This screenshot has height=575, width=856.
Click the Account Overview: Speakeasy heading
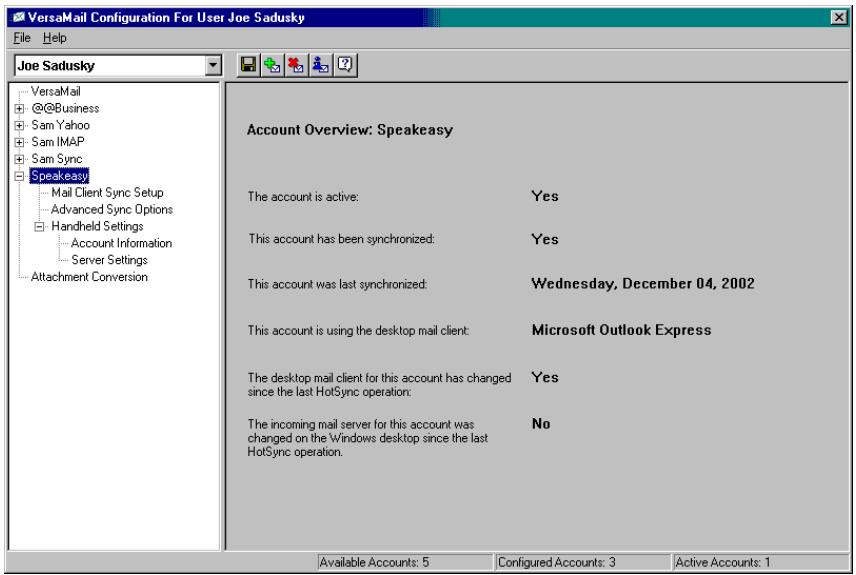350,130
